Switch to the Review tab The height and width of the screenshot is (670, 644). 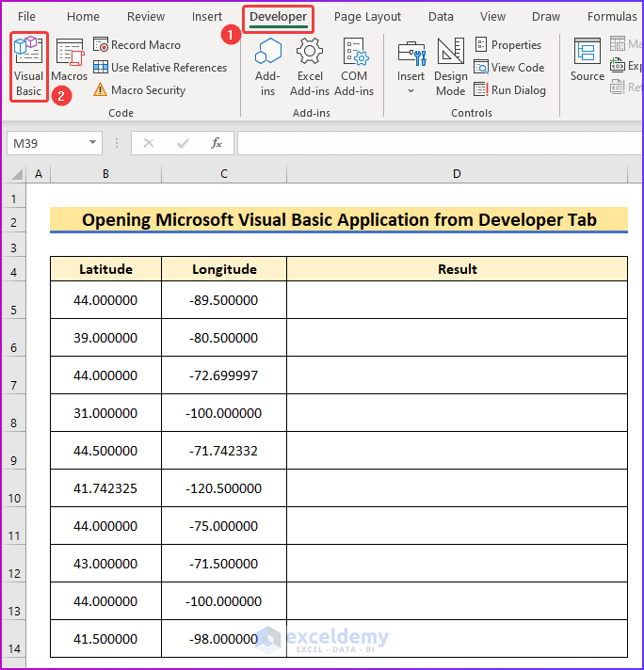146,17
